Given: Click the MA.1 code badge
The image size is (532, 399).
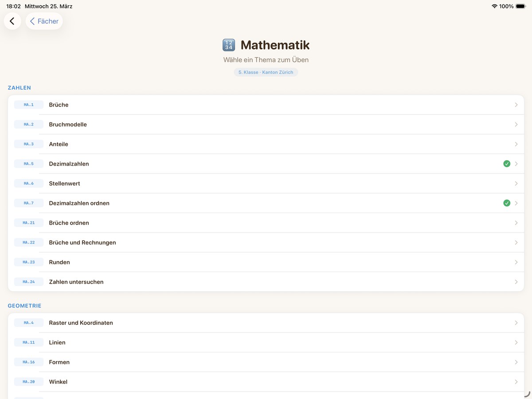Looking at the screenshot, I should tap(29, 105).
